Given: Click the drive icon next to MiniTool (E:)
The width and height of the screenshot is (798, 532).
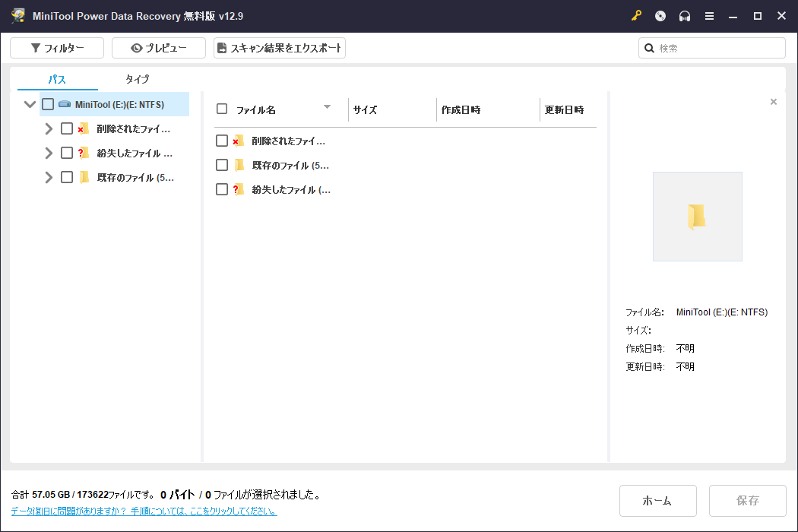Looking at the screenshot, I should coord(65,104).
